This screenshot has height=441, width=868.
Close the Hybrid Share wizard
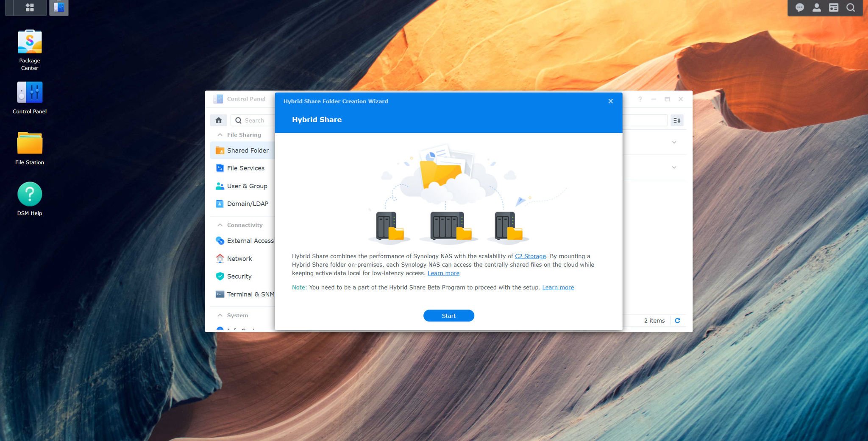pyautogui.click(x=611, y=101)
